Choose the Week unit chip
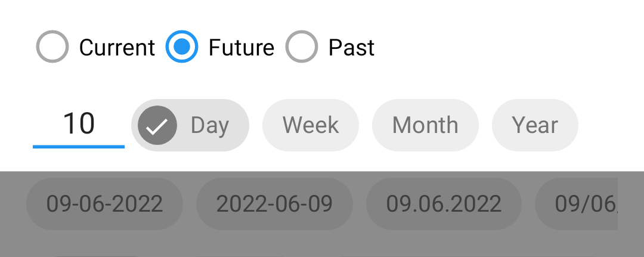This screenshot has height=257, width=644. [x=311, y=125]
